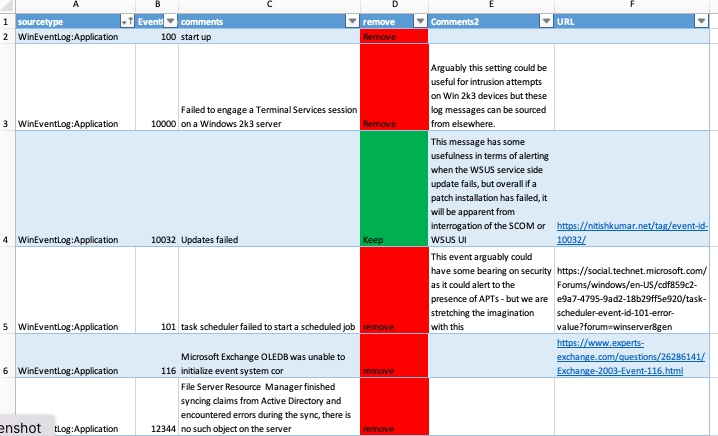The image size is (718, 436).
Task: Click the red Remove cell for event 10000
Action: (394, 87)
